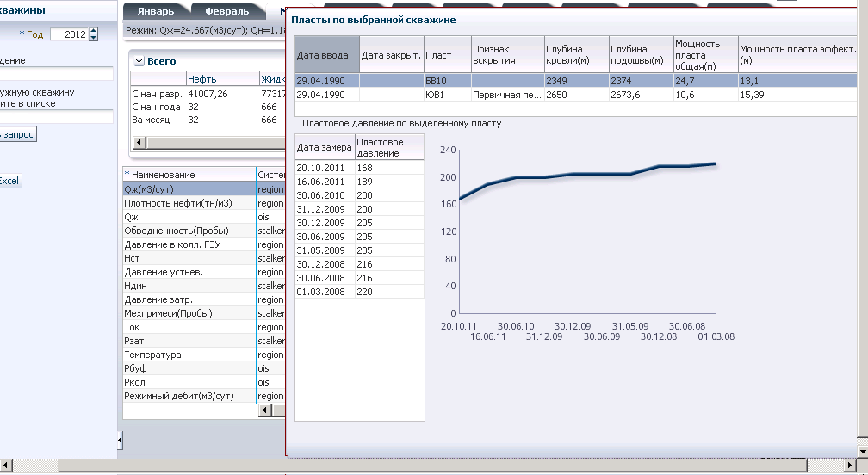
Task: Click the page bottom scrollbar right arrow
Action: coord(850,465)
